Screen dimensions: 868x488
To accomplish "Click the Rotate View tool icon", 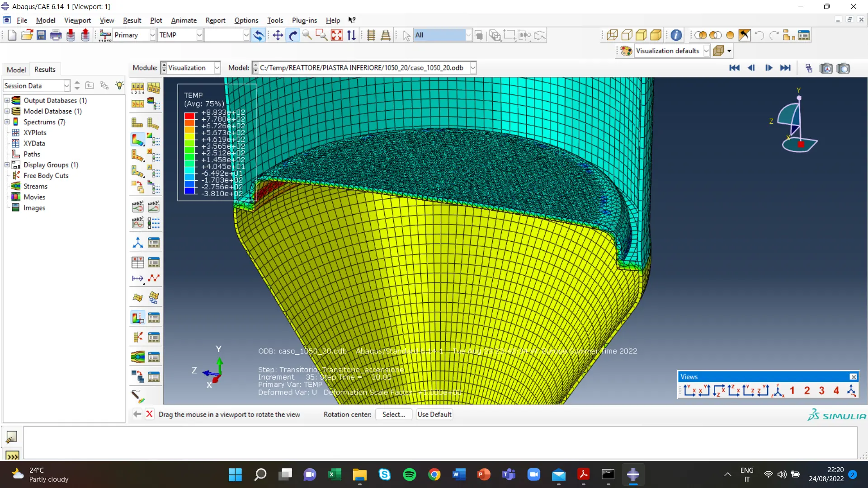I will 293,35.
